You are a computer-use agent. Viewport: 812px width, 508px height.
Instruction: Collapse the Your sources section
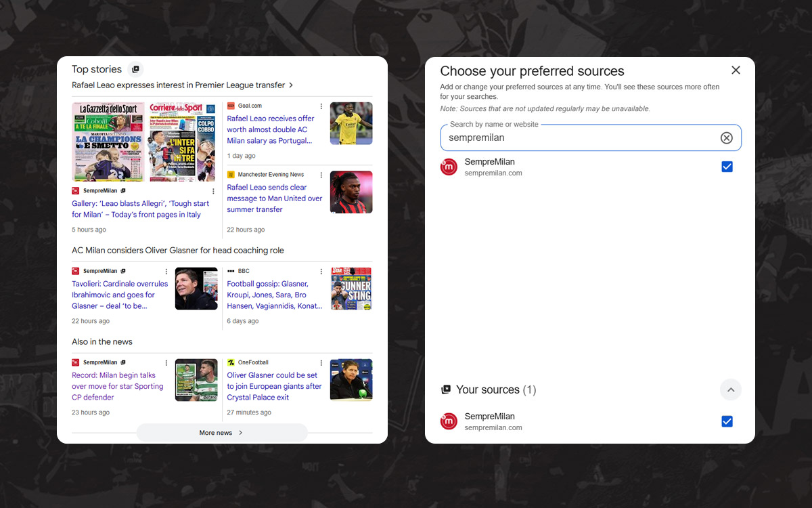click(x=731, y=389)
